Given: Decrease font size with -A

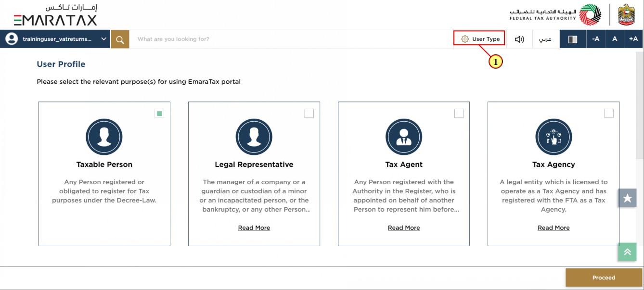Looking at the screenshot, I should pos(595,39).
